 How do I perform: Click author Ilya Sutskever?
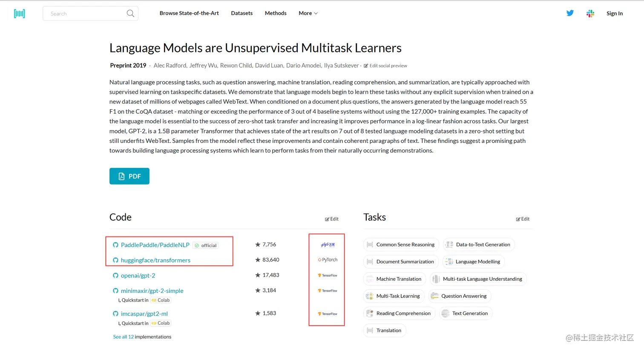tap(341, 66)
